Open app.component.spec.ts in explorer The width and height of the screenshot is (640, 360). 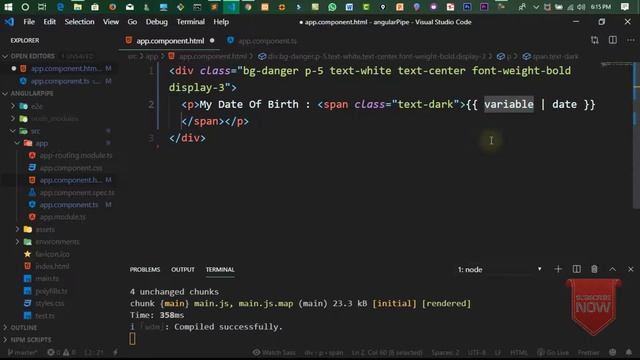click(77, 192)
